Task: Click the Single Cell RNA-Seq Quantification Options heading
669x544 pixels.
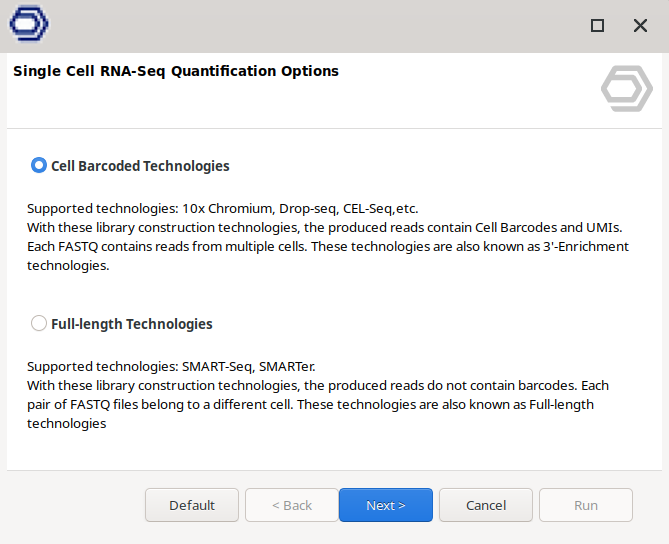Action: pyautogui.click(x=175, y=71)
